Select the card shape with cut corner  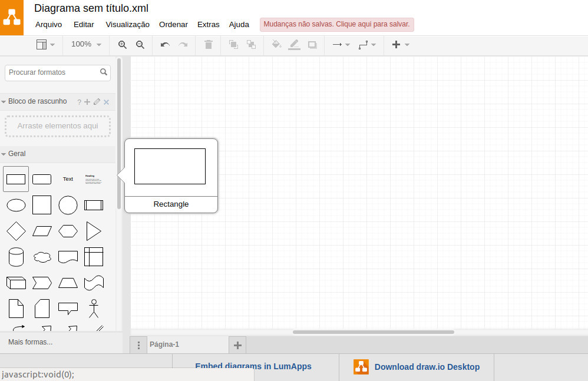[x=42, y=309]
